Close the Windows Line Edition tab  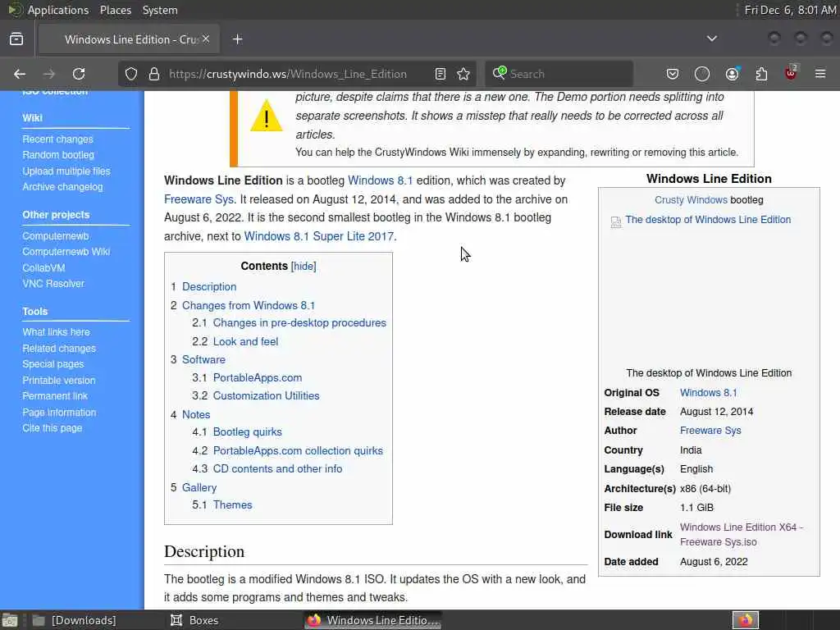[x=206, y=39]
